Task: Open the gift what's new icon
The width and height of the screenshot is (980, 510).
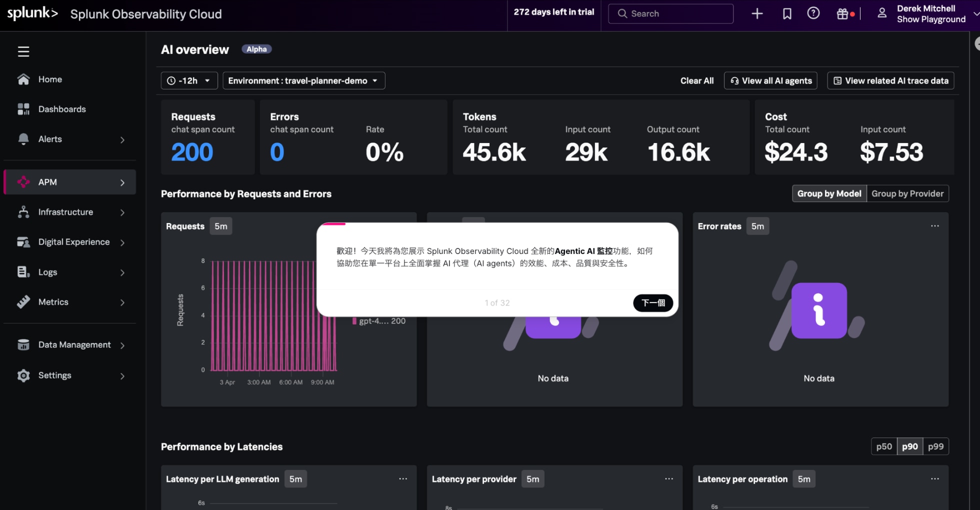Action: pyautogui.click(x=843, y=14)
